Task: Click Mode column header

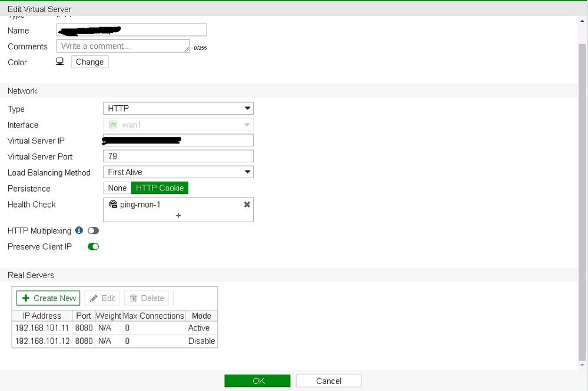Action: click(201, 316)
